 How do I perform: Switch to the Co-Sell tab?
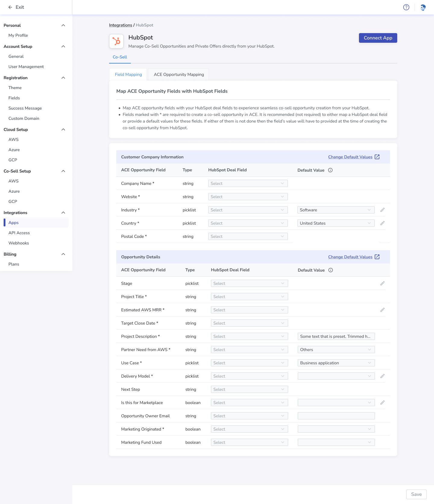[120, 57]
